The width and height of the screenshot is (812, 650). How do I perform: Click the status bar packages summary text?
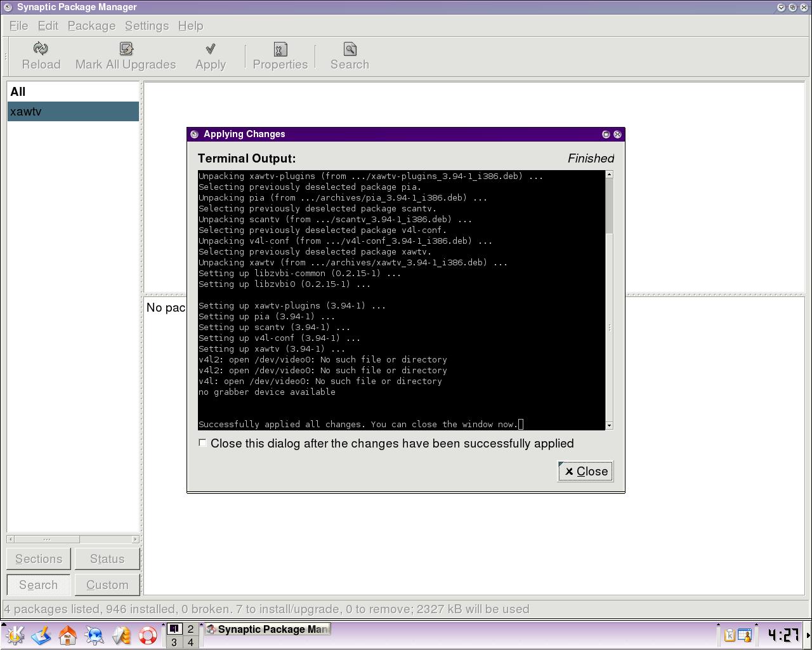266,609
